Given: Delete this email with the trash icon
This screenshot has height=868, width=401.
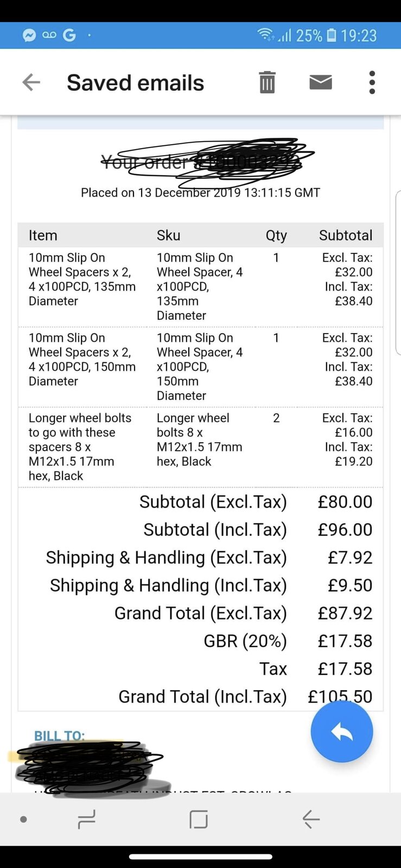Looking at the screenshot, I should [x=267, y=82].
